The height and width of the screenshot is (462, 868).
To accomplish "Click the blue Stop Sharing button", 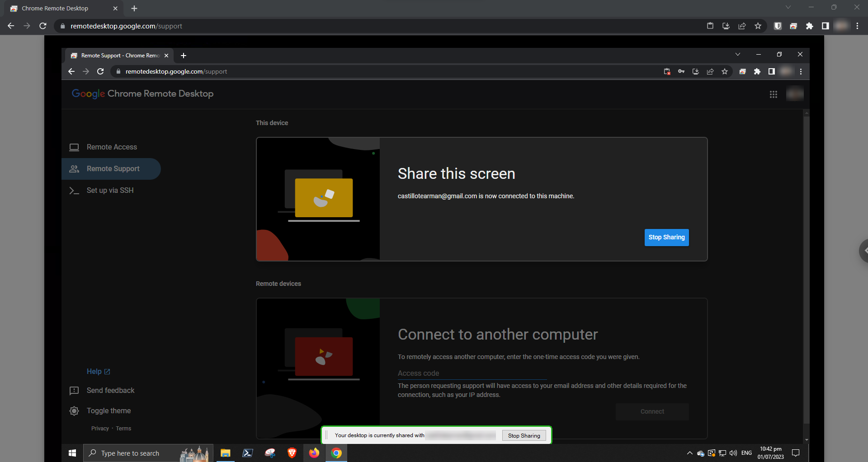I will coord(666,238).
